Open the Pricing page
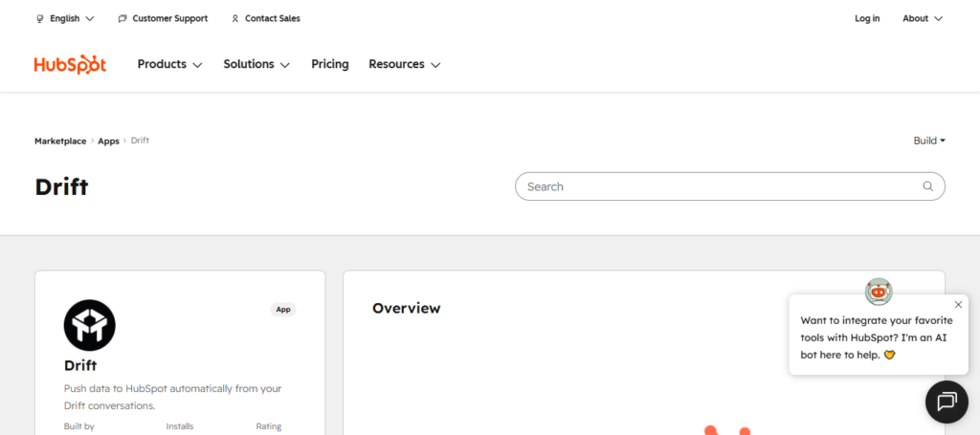980x435 pixels. click(330, 64)
